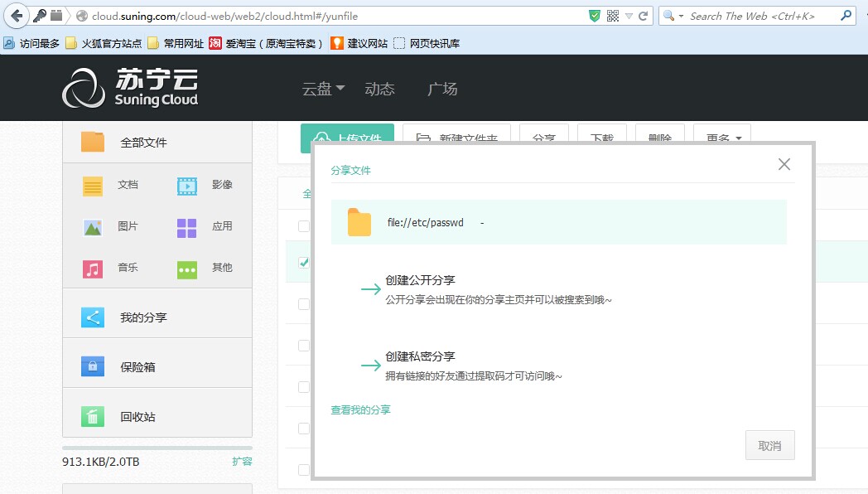Click the arrow beside 创建公开分享
This screenshot has height=494, width=868.
tap(371, 289)
